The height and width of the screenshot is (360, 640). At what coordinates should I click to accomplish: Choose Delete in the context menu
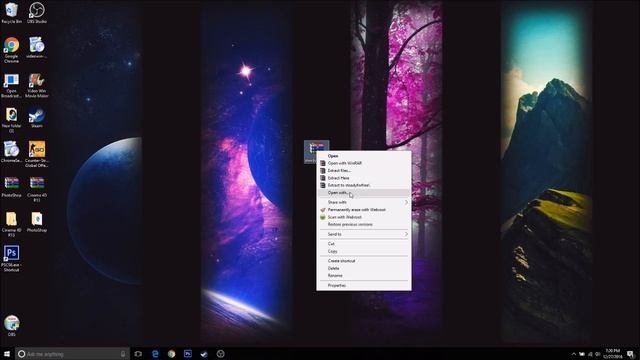pyautogui.click(x=364, y=269)
